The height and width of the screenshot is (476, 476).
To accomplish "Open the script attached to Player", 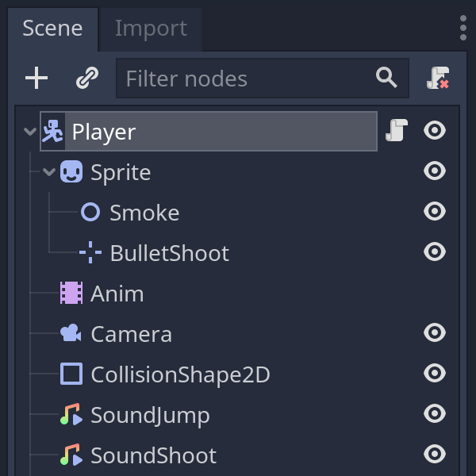I will pyautogui.click(x=396, y=131).
